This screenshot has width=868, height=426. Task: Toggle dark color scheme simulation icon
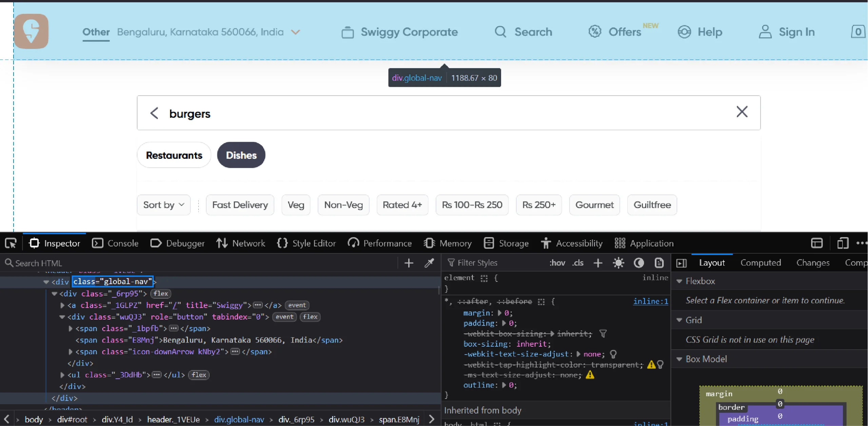(x=639, y=263)
